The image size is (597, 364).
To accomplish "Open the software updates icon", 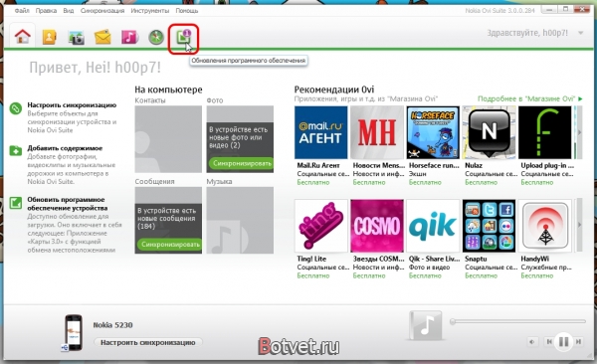I will [183, 38].
